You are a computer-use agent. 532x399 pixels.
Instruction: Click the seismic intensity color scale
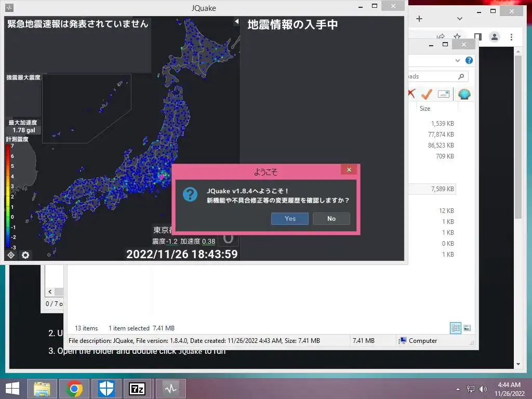tap(8, 196)
